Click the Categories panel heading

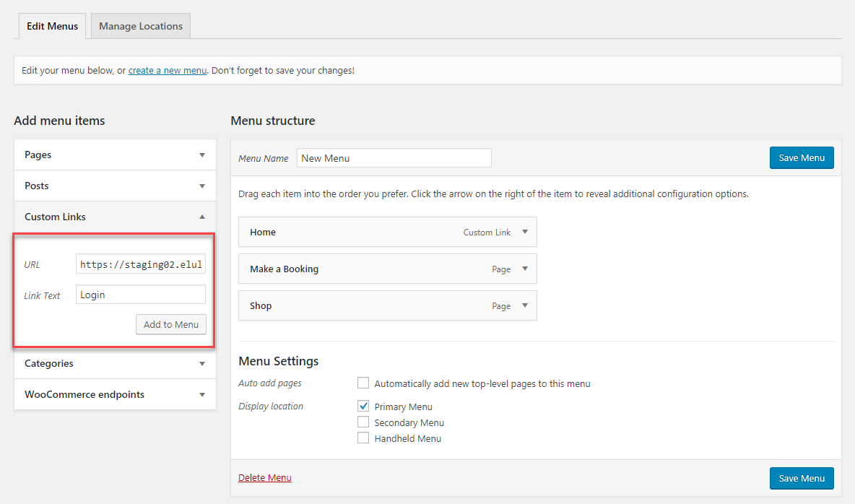(x=49, y=364)
